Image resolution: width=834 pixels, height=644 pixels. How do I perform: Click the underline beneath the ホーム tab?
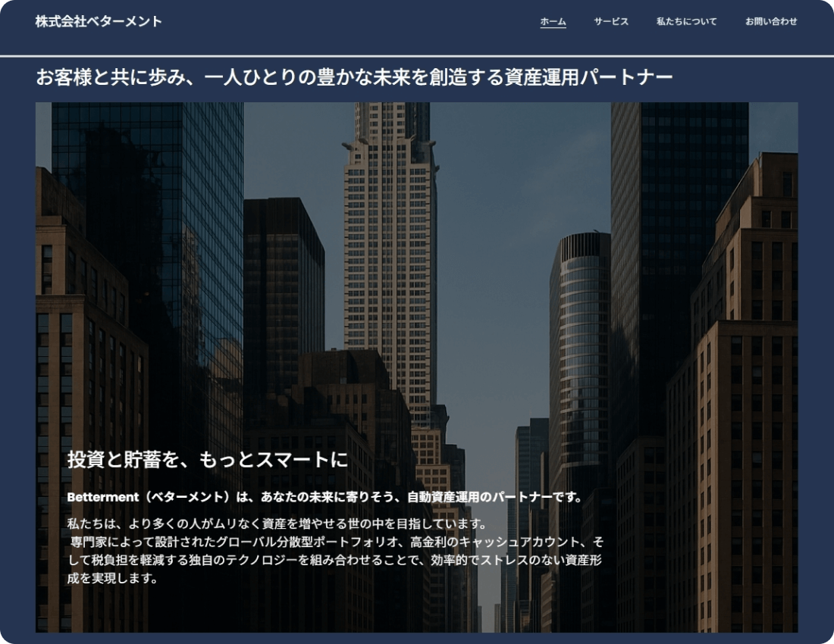[553, 28]
